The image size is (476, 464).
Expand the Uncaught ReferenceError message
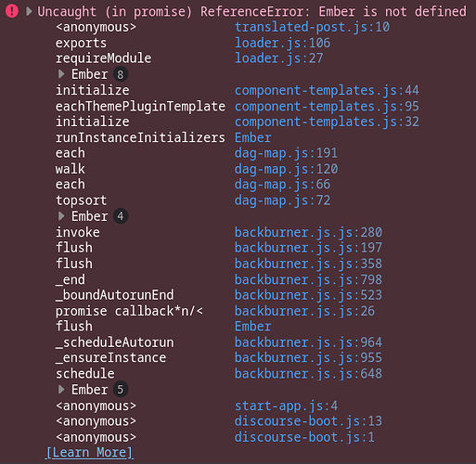click(30, 11)
